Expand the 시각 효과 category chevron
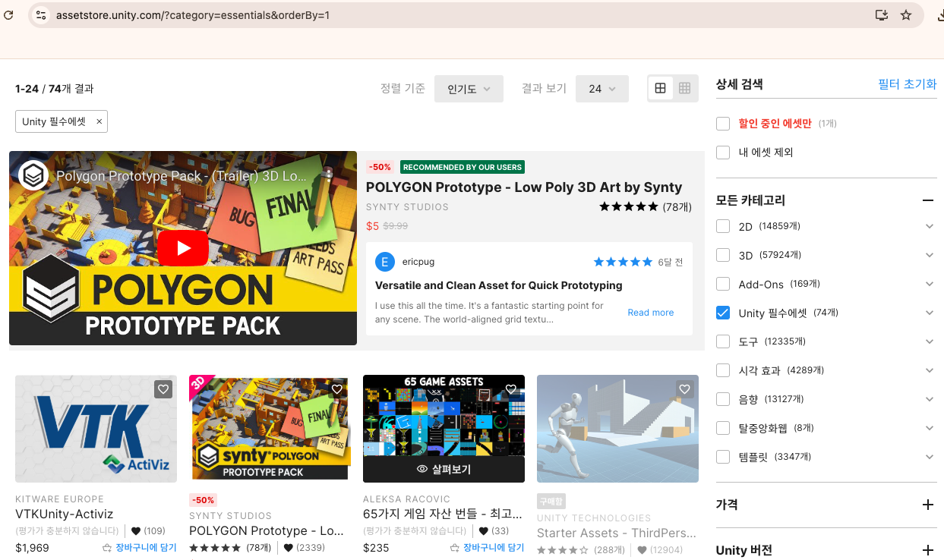The width and height of the screenshot is (944, 560). [x=930, y=370]
